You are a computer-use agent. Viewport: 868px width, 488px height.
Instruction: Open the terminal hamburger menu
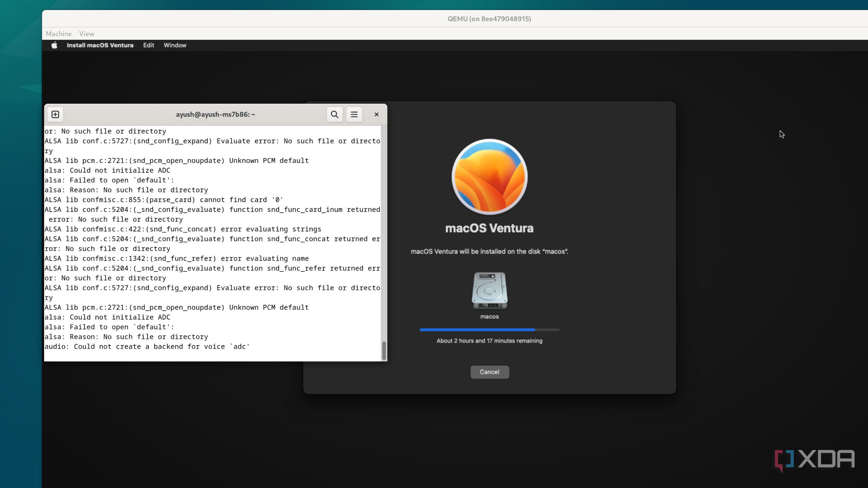pos(354,114)
